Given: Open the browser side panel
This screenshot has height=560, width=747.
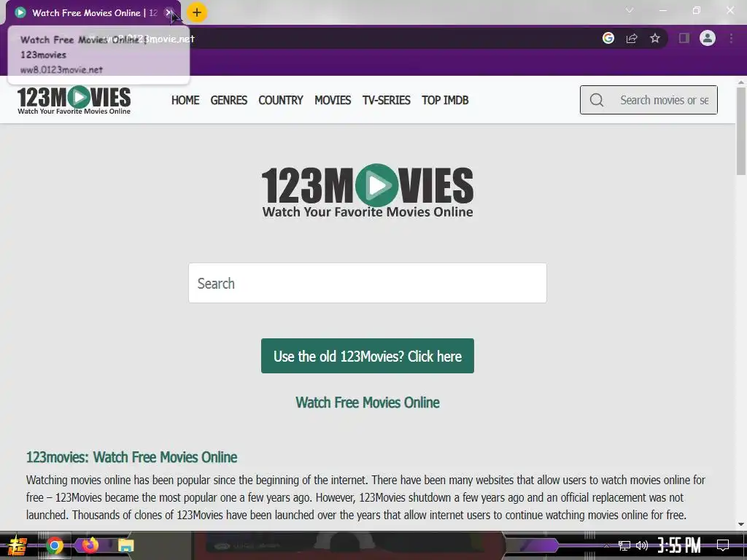Looking at the screenshot, I should (684, 38).
